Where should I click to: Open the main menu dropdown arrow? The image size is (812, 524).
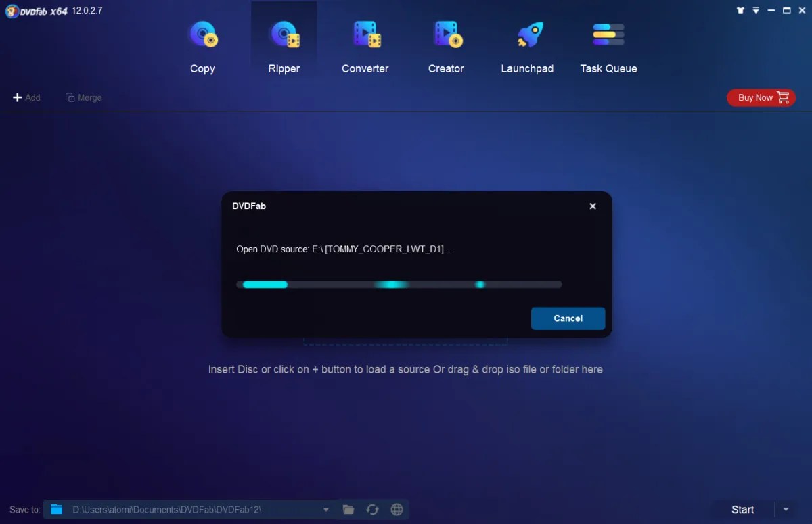[756, 10]
